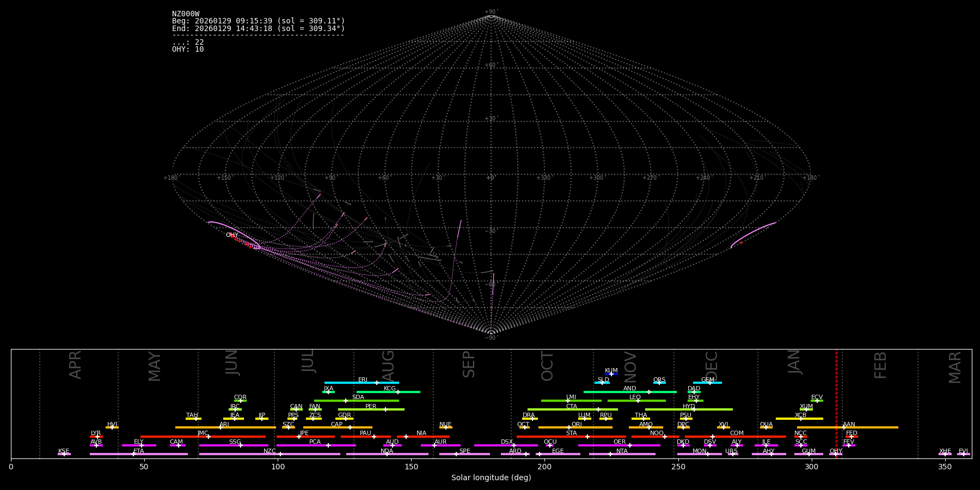Click the XUM shower label
980x490 pixels.
[x=806, y=407]
